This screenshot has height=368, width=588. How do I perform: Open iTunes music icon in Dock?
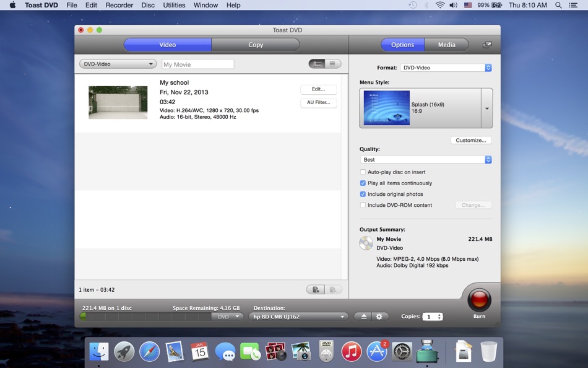[352, 351]
